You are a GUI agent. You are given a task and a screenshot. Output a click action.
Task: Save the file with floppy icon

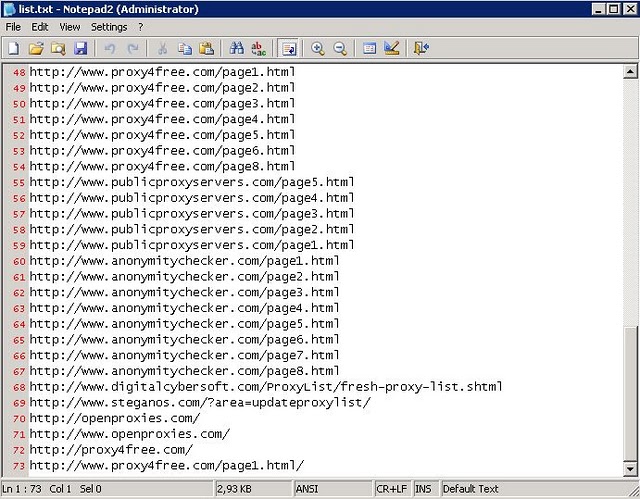coord(80,49)
